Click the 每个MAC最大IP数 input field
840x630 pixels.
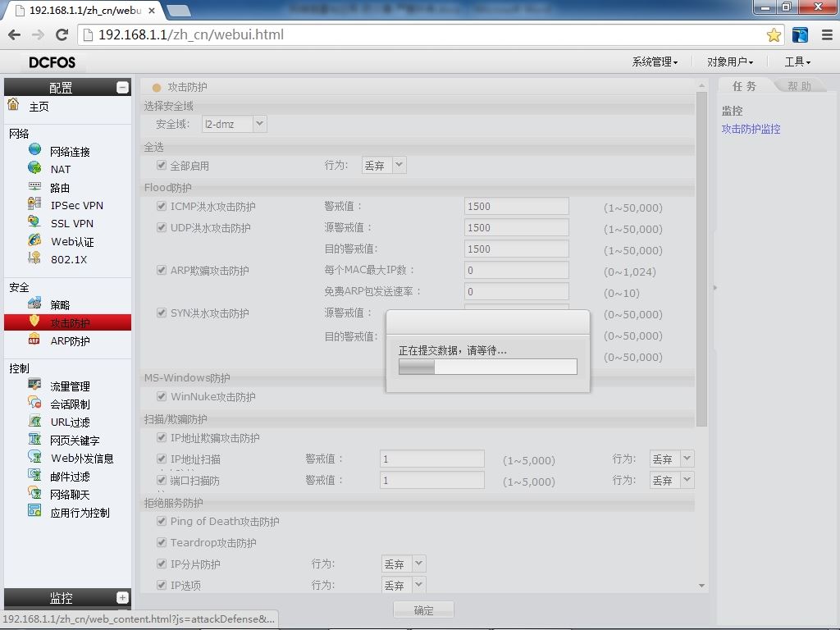[517, 270]
